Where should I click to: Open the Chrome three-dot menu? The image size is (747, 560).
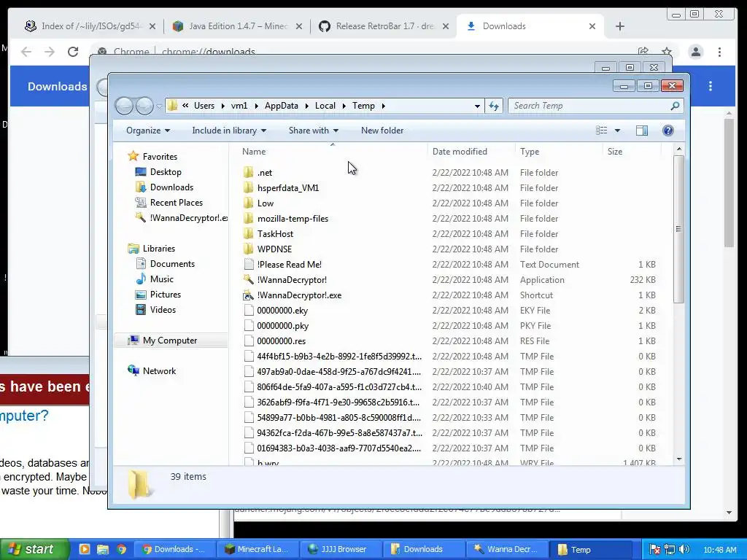point(719,52)
